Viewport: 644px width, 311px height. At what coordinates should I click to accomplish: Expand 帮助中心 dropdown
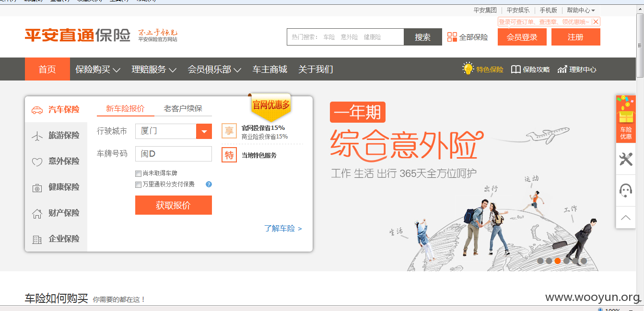click(581, 10)
